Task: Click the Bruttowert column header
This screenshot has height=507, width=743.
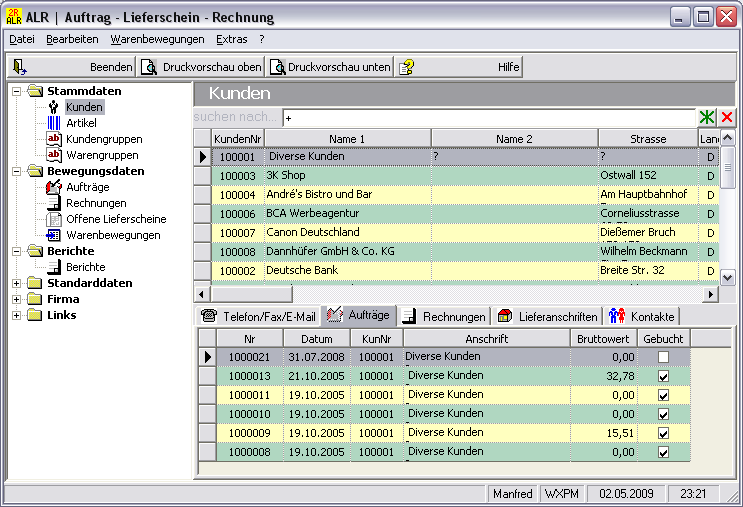Action: pos(605,339)
